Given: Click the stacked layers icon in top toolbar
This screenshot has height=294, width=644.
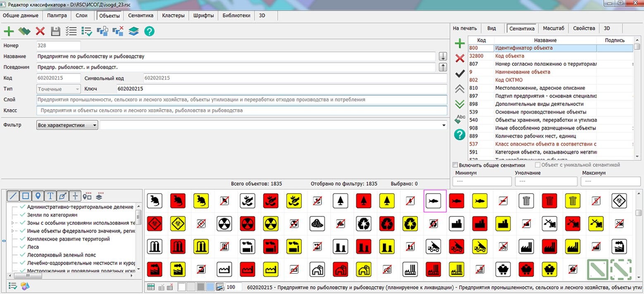Looking at the screenshot, I should [134, 31].
